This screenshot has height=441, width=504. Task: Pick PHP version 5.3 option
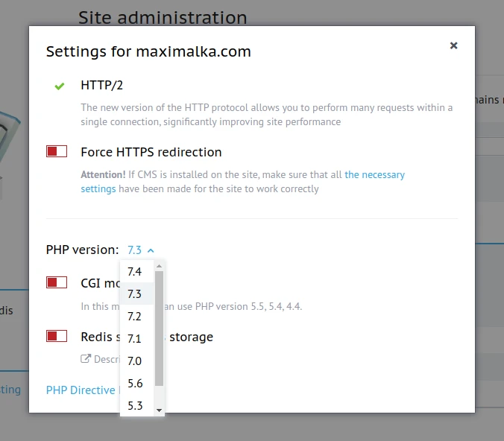click(x=135, y=406)
